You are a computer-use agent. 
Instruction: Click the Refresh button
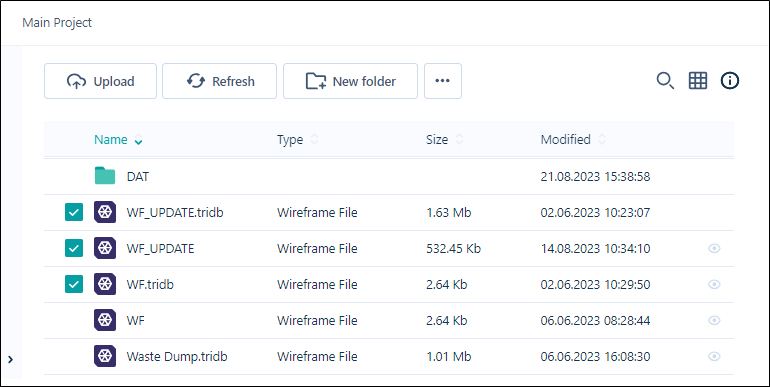pos(220,81)
